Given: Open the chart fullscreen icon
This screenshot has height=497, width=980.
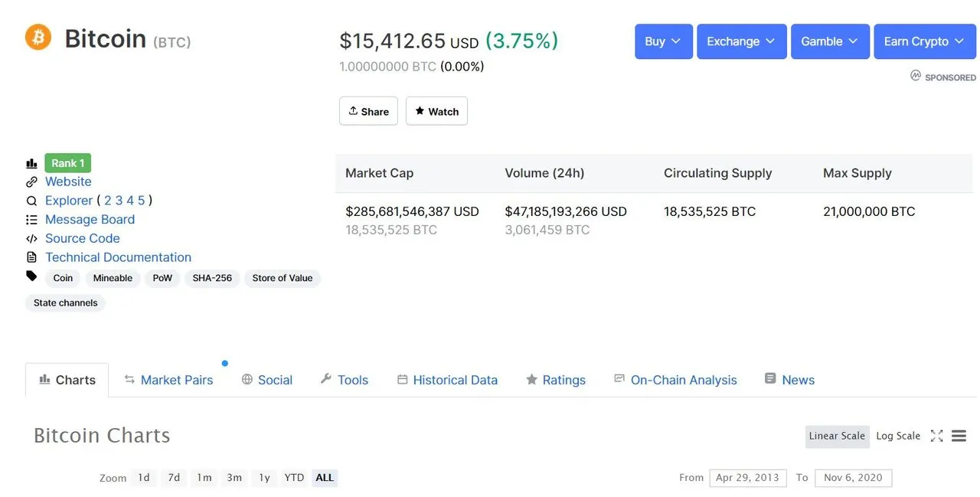Looking at the screenshot, I should pos(936,436).
